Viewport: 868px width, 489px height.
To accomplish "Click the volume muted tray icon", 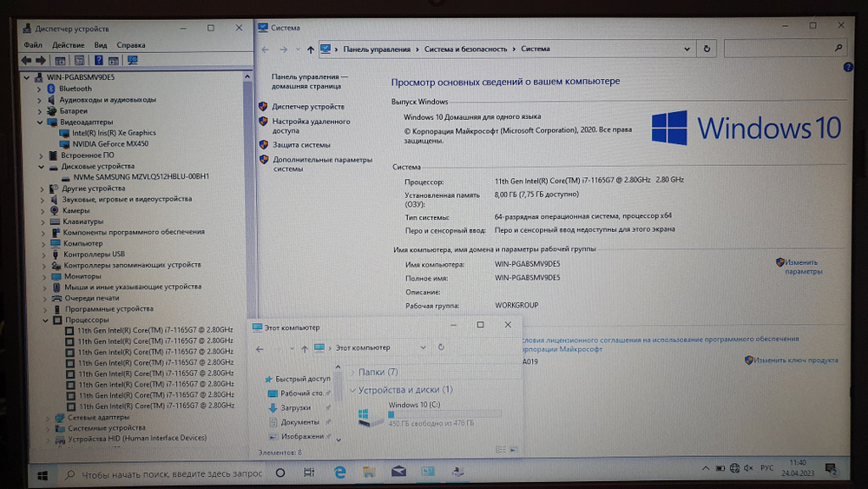I will click(748, 468).
